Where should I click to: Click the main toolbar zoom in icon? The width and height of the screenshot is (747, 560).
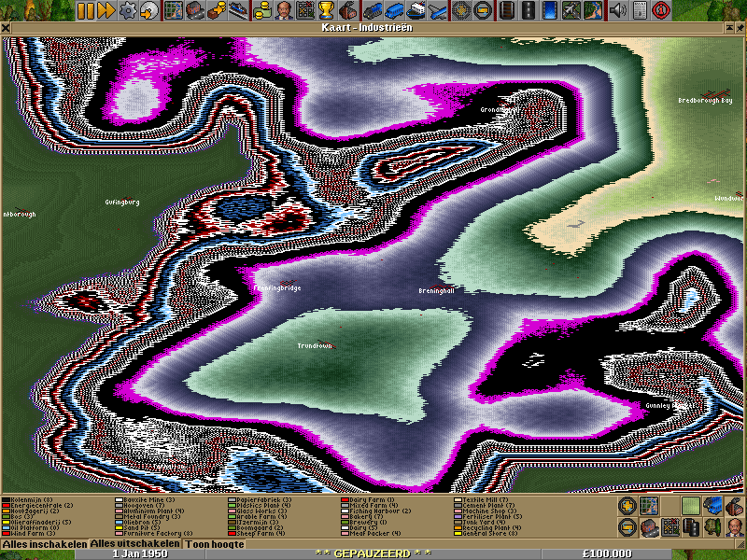(460, 10)
